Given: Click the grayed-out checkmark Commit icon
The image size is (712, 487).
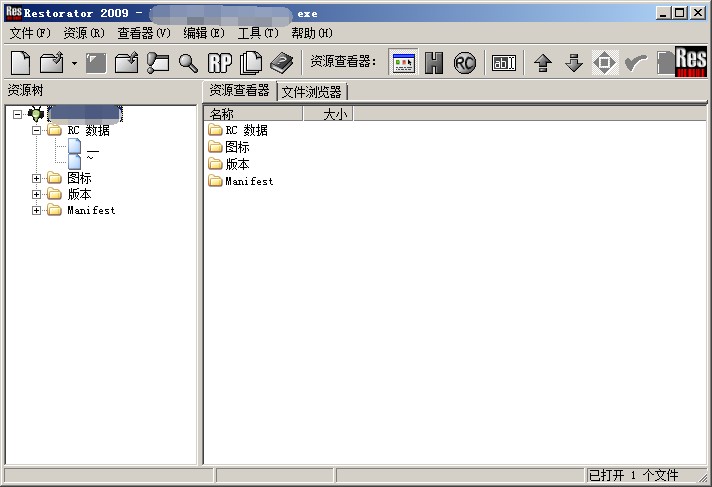Looking at the screenshot, I should [636, 63].
